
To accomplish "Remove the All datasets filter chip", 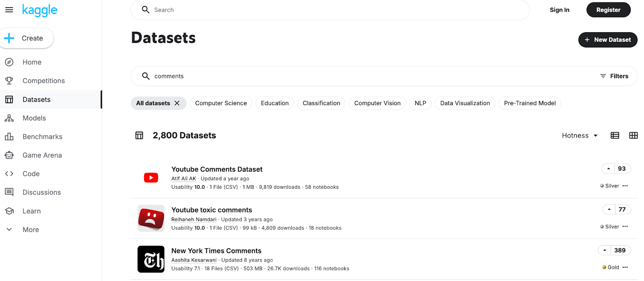I will tap(177, 103).
